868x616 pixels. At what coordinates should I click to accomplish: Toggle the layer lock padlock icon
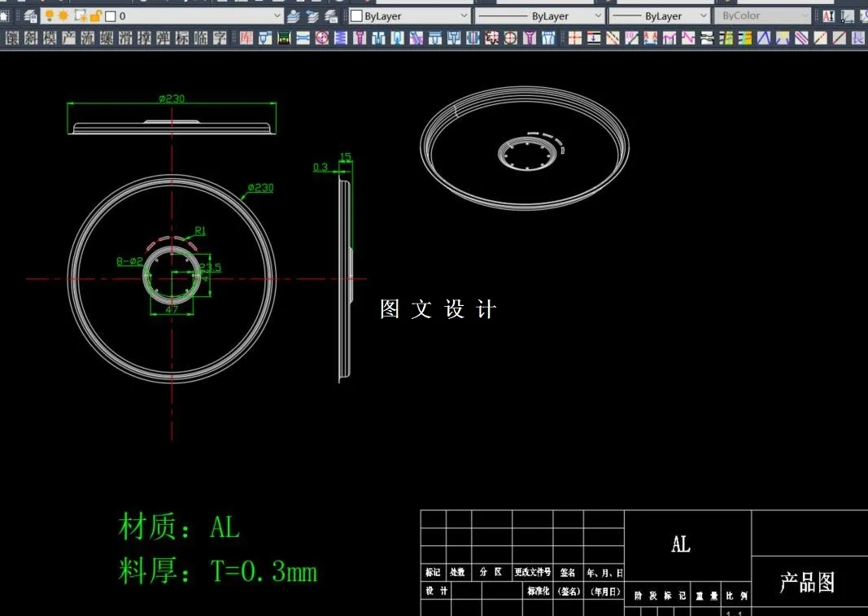(x=98, y=15)
